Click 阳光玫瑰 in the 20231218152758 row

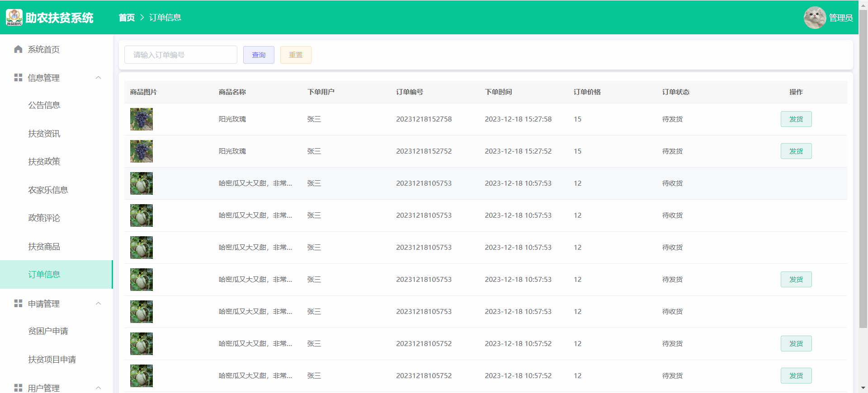[232, 119]
